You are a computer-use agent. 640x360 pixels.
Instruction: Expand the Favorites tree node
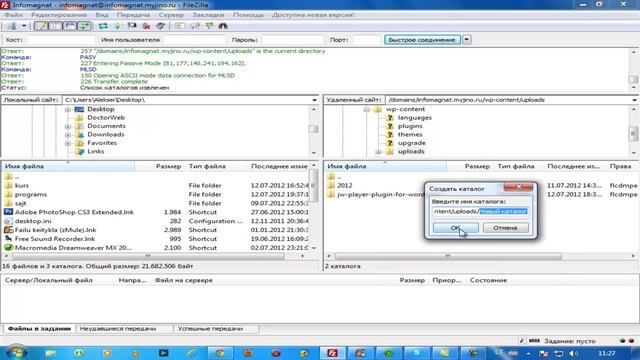(68, 143)
